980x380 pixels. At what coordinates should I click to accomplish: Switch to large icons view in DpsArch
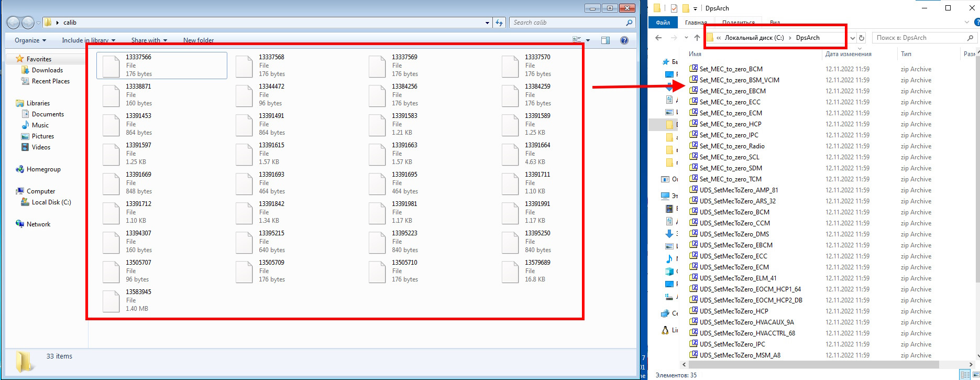976,375
